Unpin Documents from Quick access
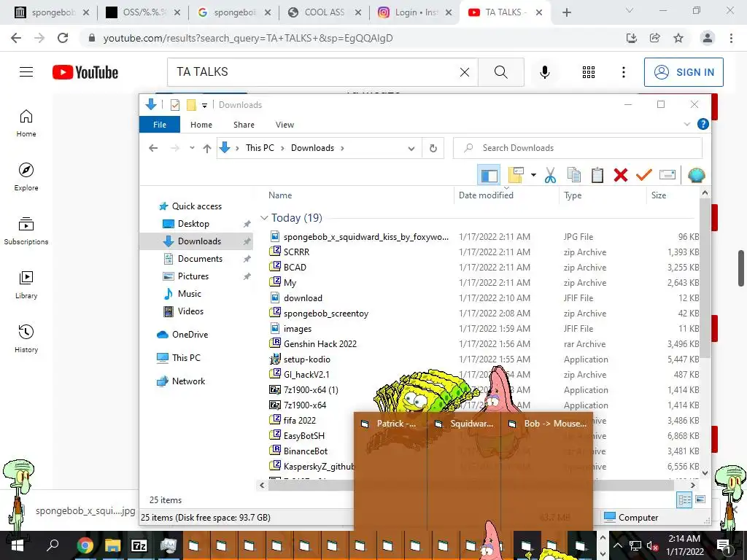The width and height of the screenshot is (747, 560). (247, 259)
